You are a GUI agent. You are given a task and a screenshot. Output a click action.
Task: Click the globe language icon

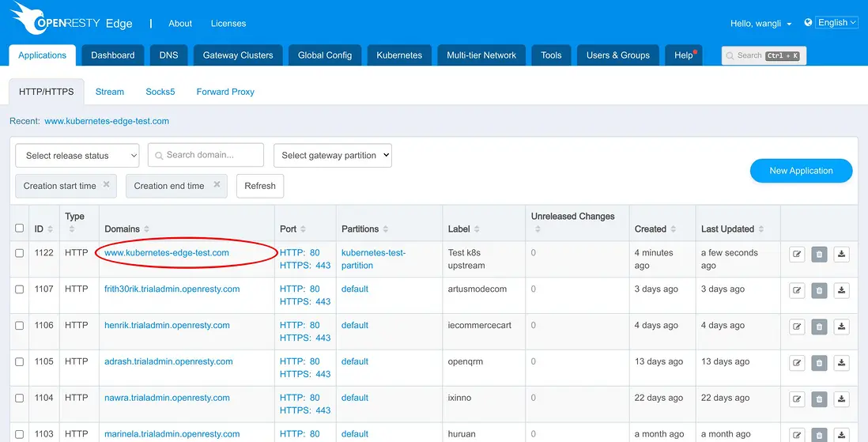[x=808, y=23]
